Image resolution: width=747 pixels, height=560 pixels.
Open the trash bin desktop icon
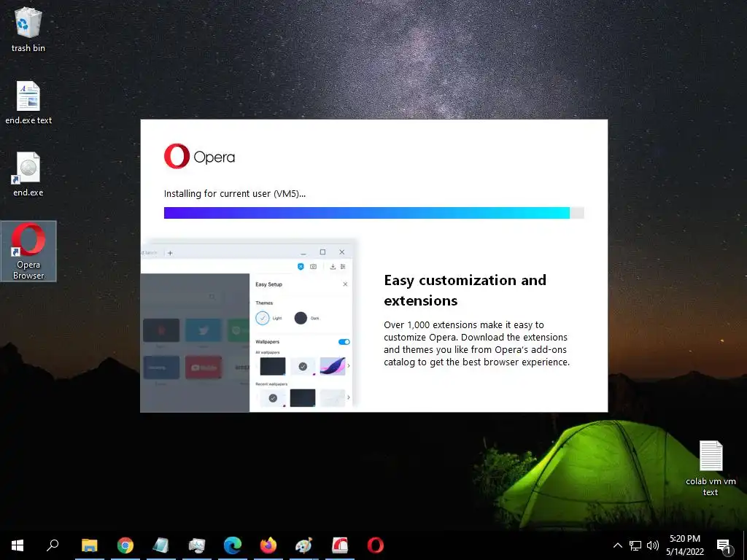(x=28, y=29)
